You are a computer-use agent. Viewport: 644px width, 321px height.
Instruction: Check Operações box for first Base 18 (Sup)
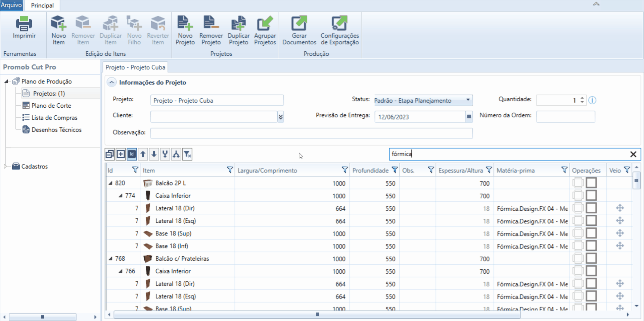pyautogui.click(x=591, y=233)
